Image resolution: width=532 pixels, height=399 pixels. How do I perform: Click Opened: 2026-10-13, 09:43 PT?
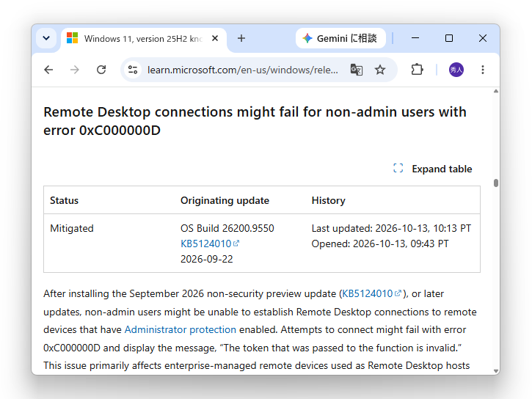(380, 244)
